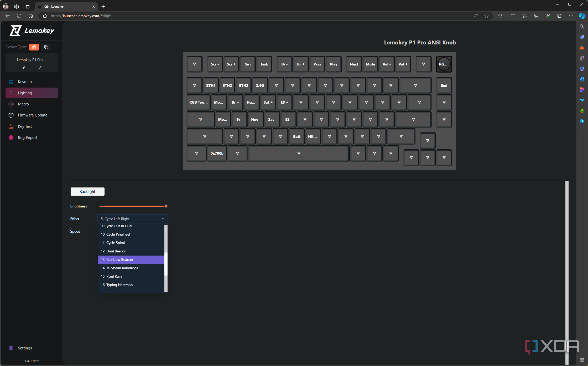588x366 pixels.
Task: Collapse the Effect dropdown showing Cycle Left Right
Action: coord(133,219)
